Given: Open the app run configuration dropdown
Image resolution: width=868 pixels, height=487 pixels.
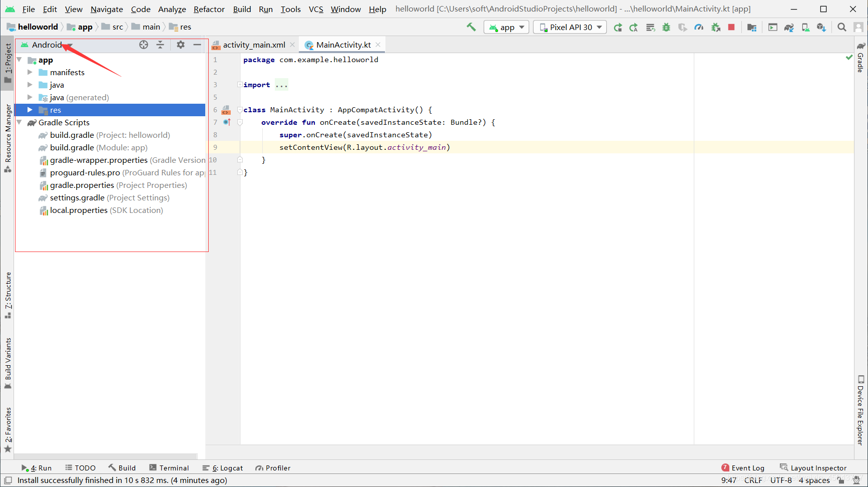Looking at the screenshot, I should click(x=507, y=27).
